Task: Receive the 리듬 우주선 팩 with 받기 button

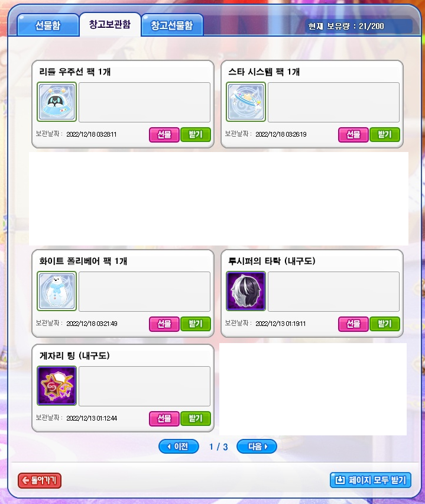Action: coord(196,135)
